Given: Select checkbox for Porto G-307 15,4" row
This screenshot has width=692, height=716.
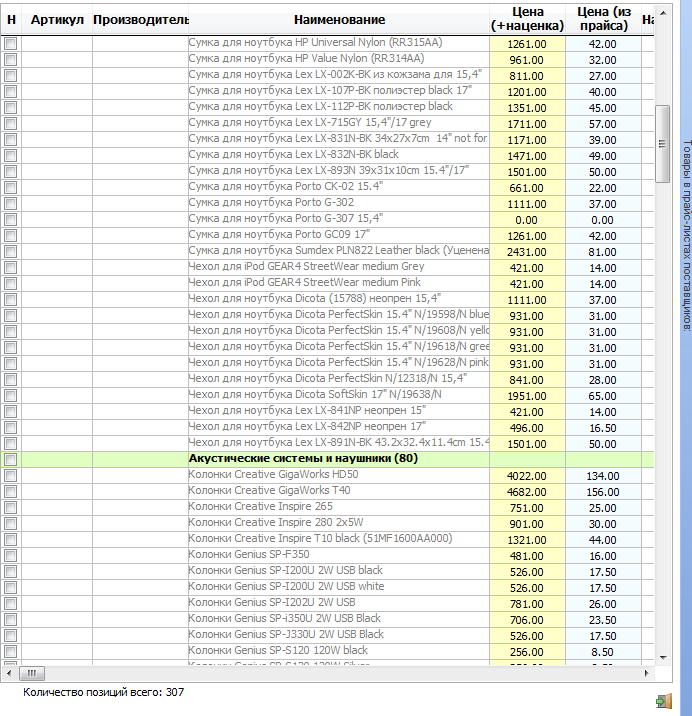Looking at the screenshot, I should [x=11, y=219].
